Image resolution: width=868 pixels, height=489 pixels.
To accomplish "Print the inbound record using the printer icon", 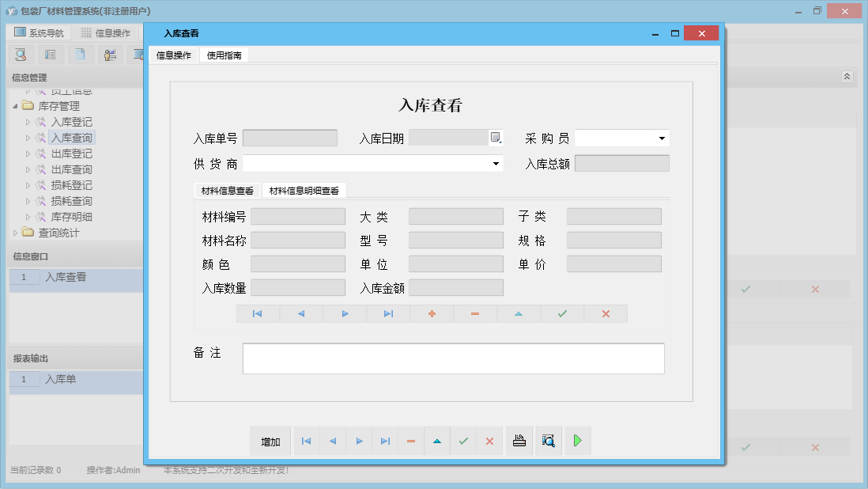I will pyautogui.click(x=519, y=441).
